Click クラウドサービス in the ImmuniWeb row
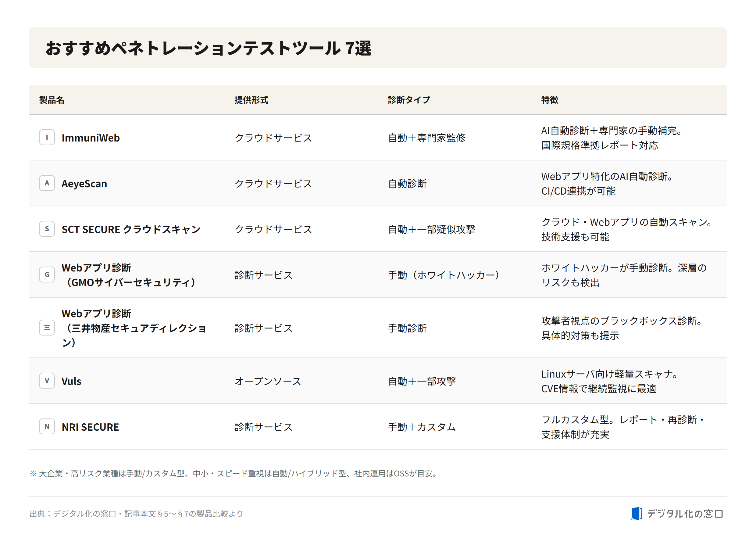The width and height of the screenshot is (756, 549). click(273, 138)
